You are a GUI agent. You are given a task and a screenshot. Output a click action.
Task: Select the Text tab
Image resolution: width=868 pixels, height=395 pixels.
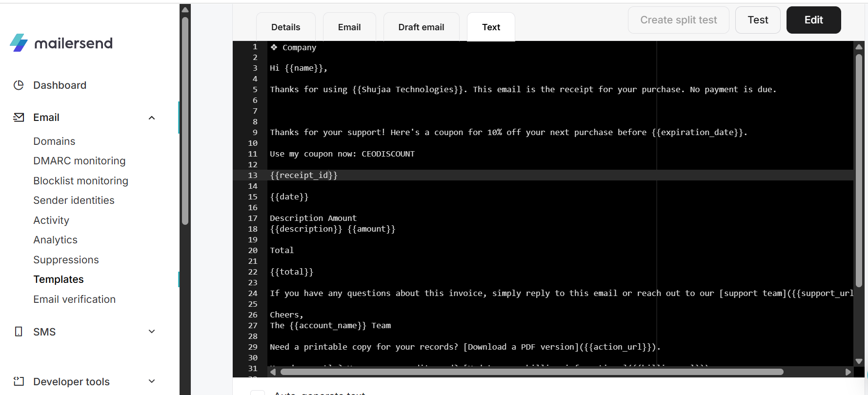coord(491,27)
